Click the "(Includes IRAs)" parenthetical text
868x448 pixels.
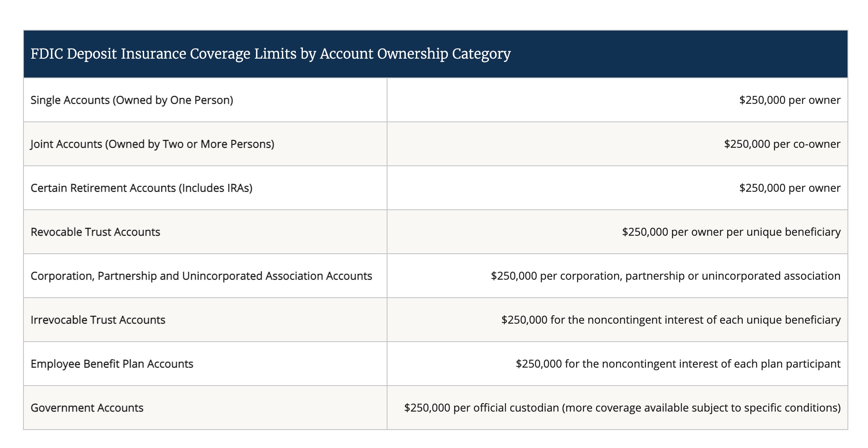(x=216, y=188)
